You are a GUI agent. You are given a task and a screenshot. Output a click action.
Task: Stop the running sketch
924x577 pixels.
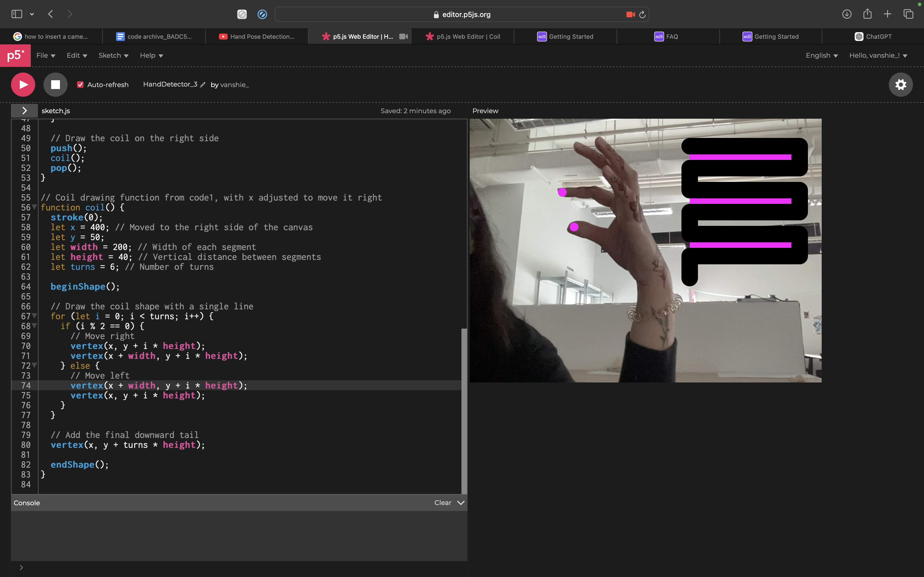(55, 85)
